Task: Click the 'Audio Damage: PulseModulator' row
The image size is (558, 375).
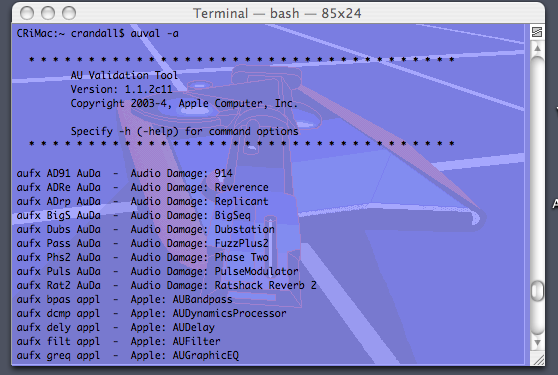Action: [x=157, y=271]
